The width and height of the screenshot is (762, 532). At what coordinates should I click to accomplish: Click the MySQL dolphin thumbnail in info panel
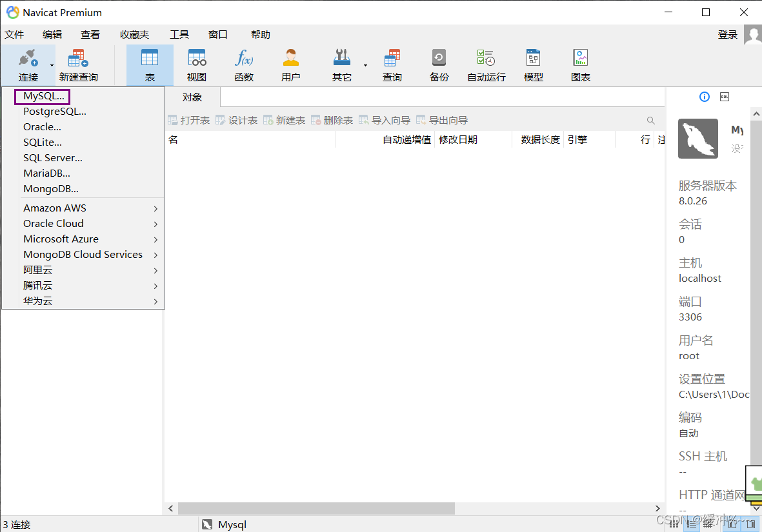698,139
